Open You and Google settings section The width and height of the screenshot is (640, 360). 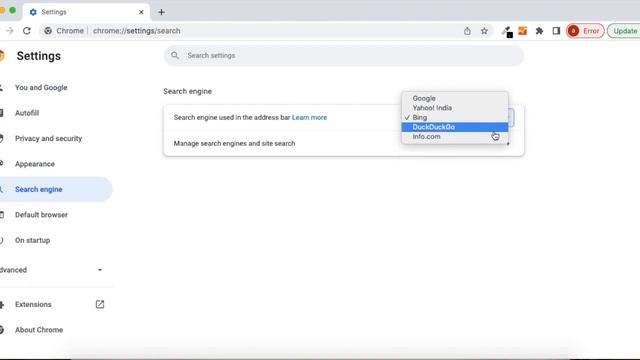coord(41,87)
